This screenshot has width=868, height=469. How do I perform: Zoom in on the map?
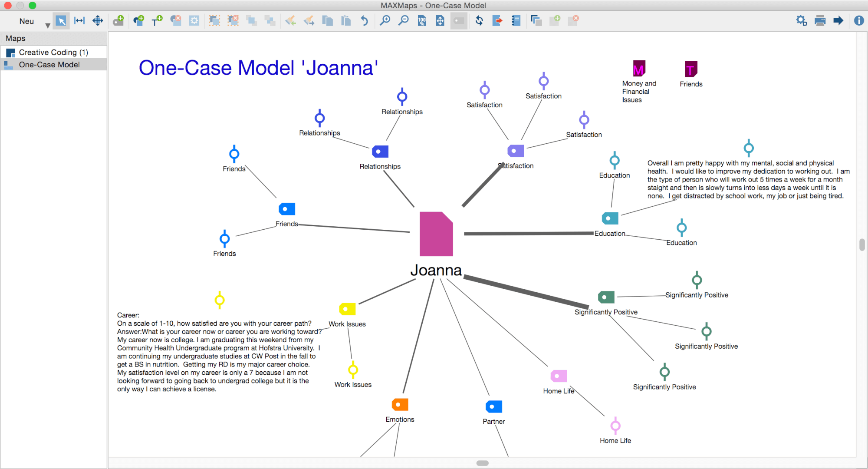(x=385, y=20)
